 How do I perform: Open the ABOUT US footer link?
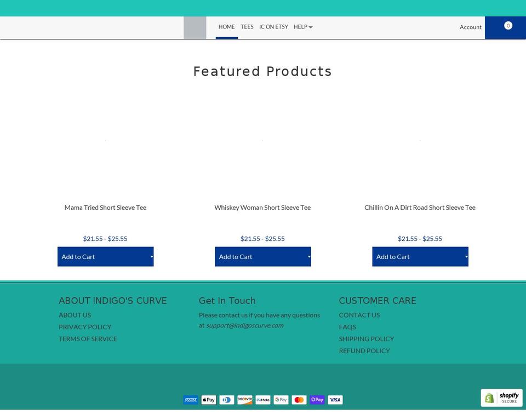pyautogui.click(x=75, y=315)
